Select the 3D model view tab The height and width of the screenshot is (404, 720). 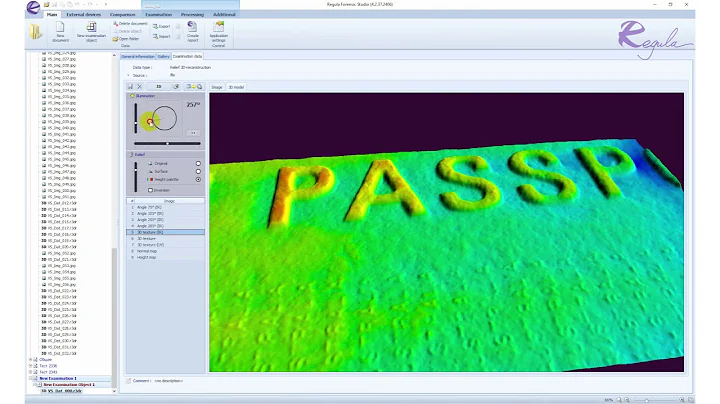pos(236,87)
